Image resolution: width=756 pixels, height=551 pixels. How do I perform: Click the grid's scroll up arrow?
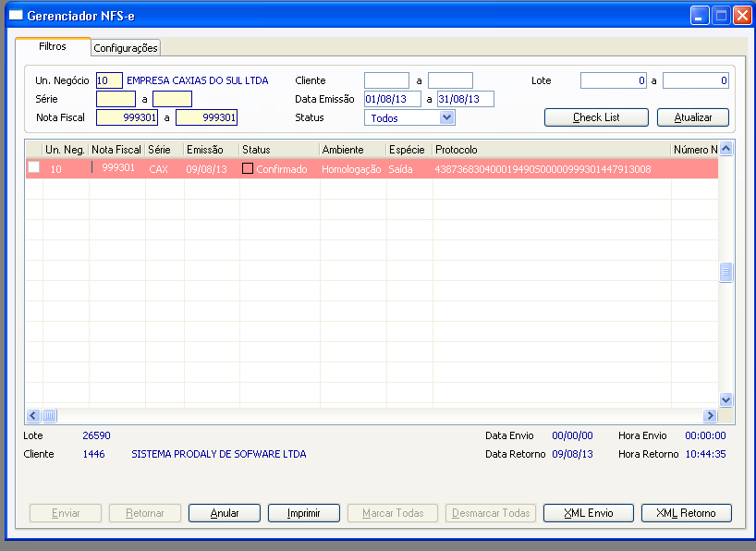click(x=726, y=149)
